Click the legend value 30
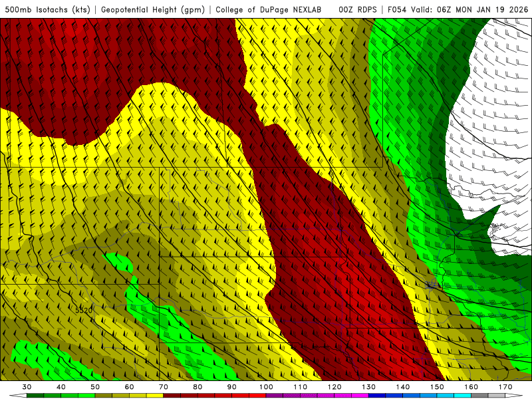This screenshot has width=532, height=399. 27,387
